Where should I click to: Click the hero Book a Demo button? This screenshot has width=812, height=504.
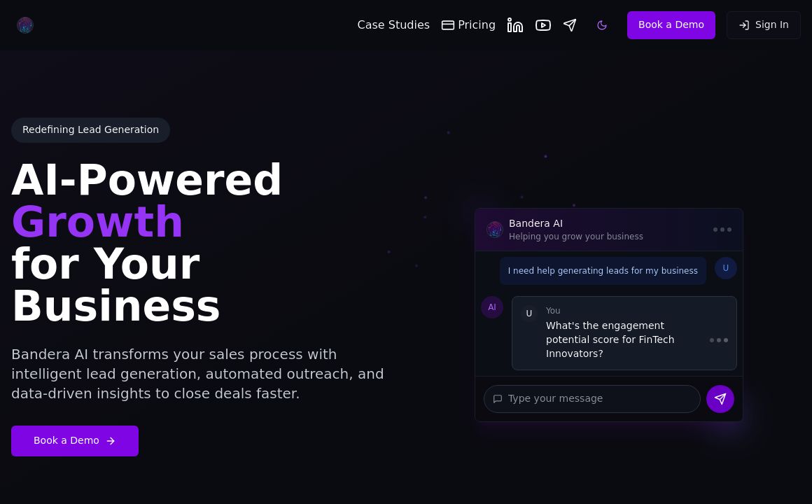[x=75, y=441]
